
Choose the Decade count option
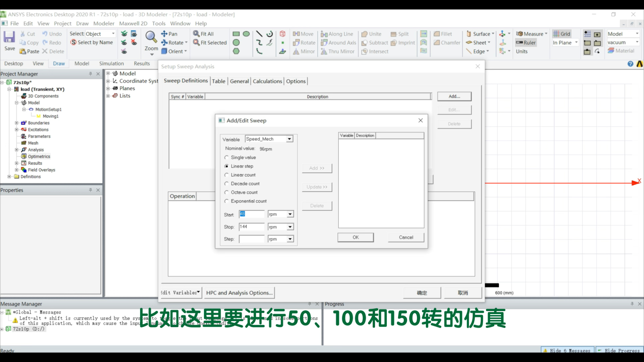(227, 183)
